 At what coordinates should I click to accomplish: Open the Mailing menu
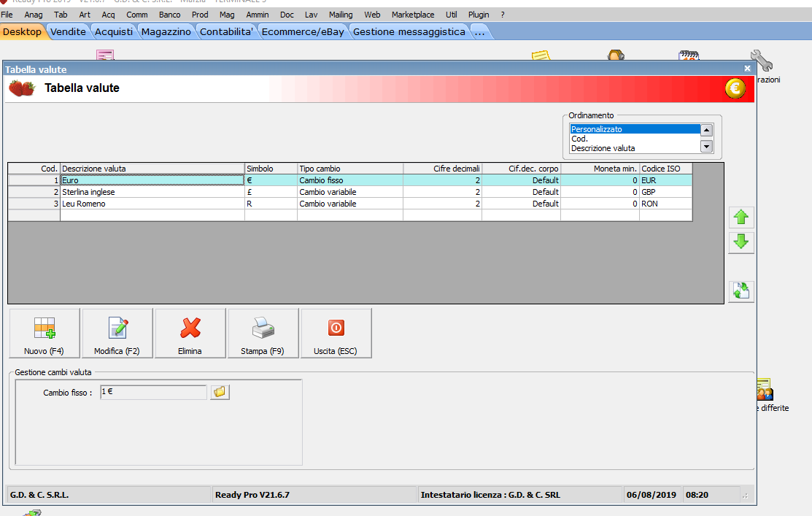[341, 15]
